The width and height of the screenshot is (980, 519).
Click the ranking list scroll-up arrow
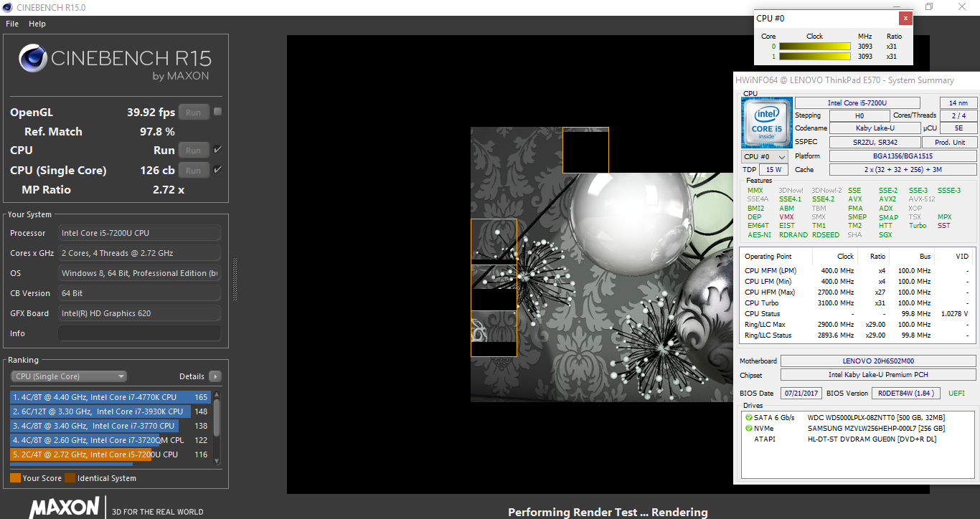coord(217,396)
